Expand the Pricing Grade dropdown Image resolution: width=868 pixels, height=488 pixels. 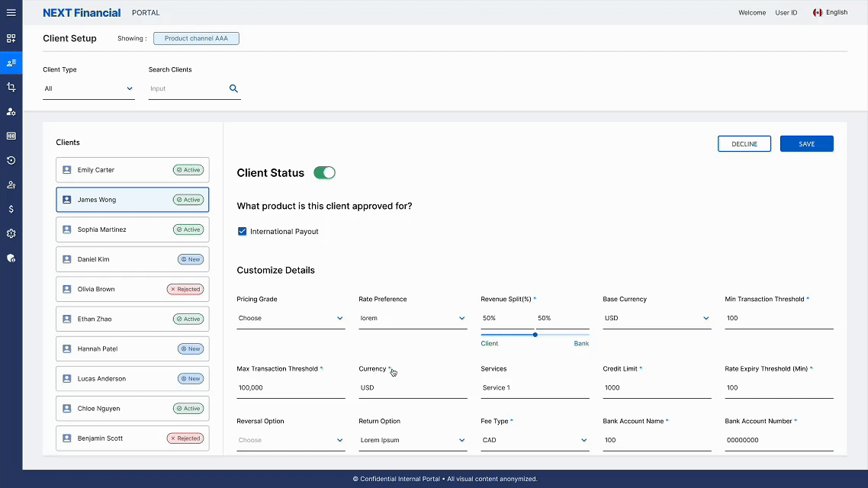(x=291, y=318)
